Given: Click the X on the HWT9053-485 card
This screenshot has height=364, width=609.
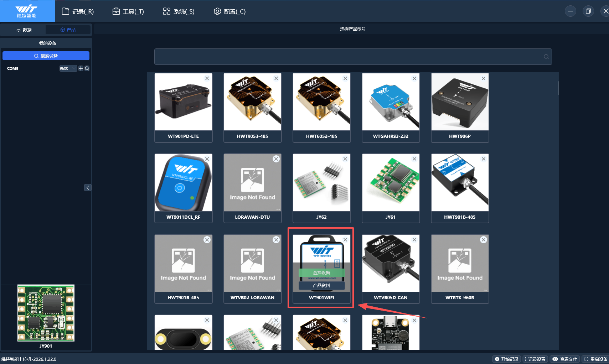Looking at the screenshot, I should 276,78.
